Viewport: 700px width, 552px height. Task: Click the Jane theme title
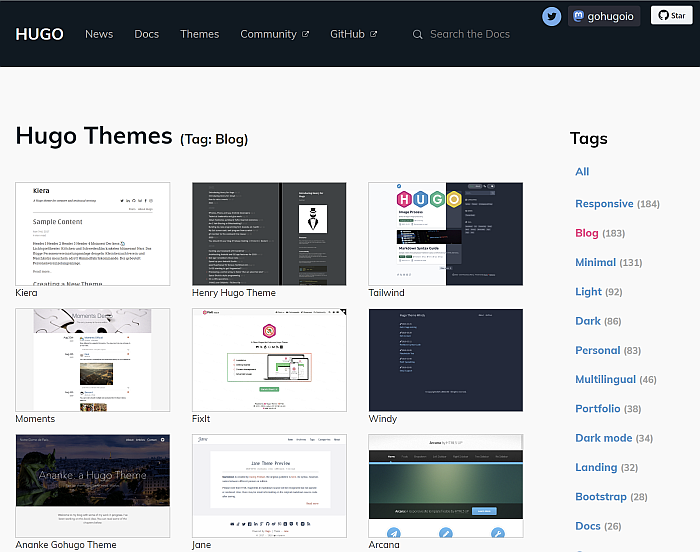pos(201,545)
